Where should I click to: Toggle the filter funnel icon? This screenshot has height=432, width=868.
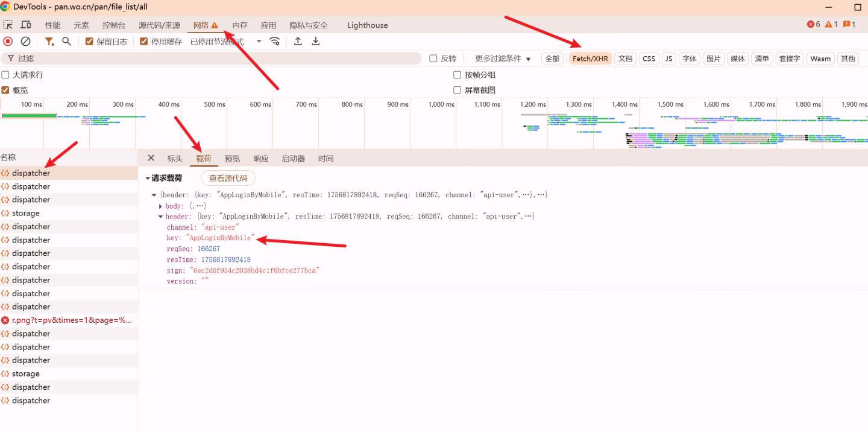(x=49, y=42)
